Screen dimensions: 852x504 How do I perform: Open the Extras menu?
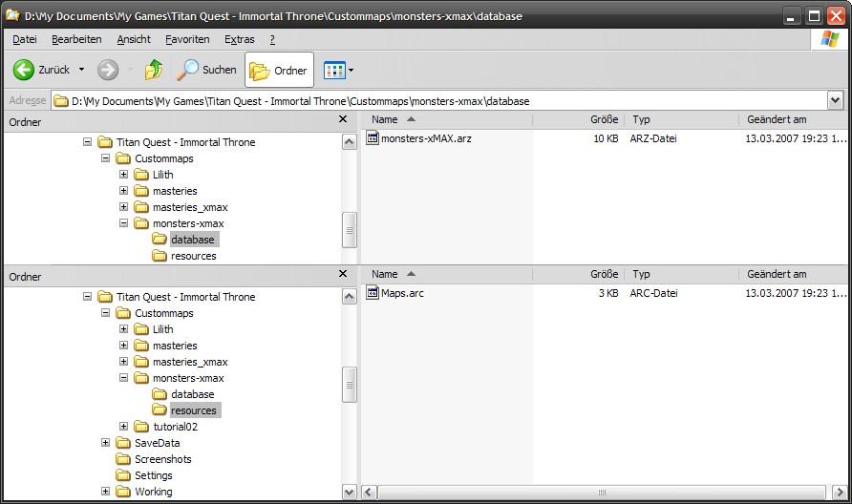pyautogui.click(x=239, y=39)
